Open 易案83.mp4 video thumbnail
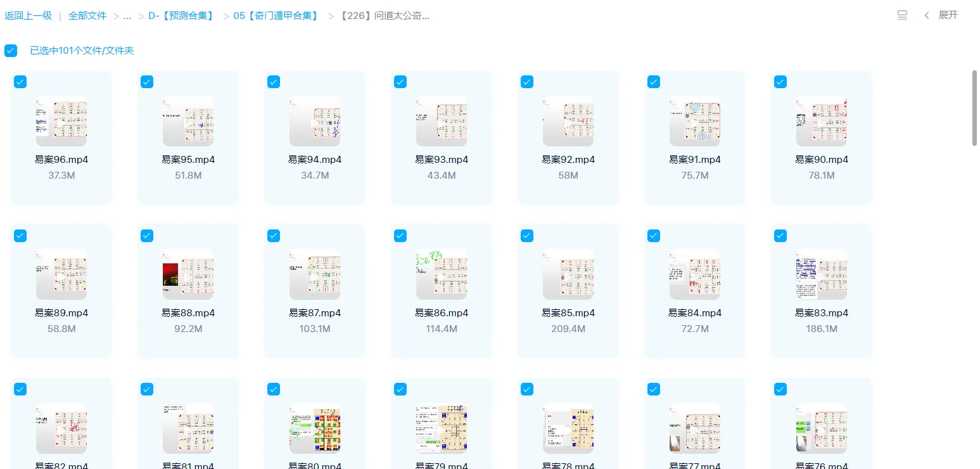Image resolution: width=980 pixels, height=469 pixels. click(x=822, y=275)
